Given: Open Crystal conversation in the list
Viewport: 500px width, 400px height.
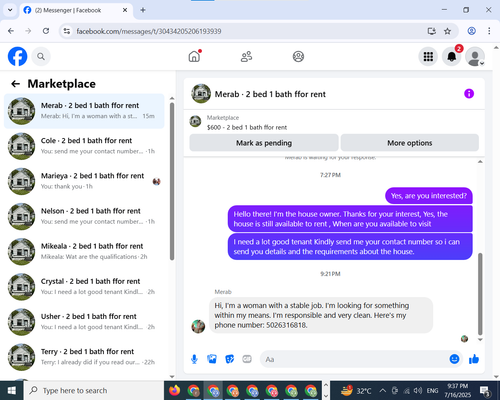Looking at the screenshot, I should [84, 287].
